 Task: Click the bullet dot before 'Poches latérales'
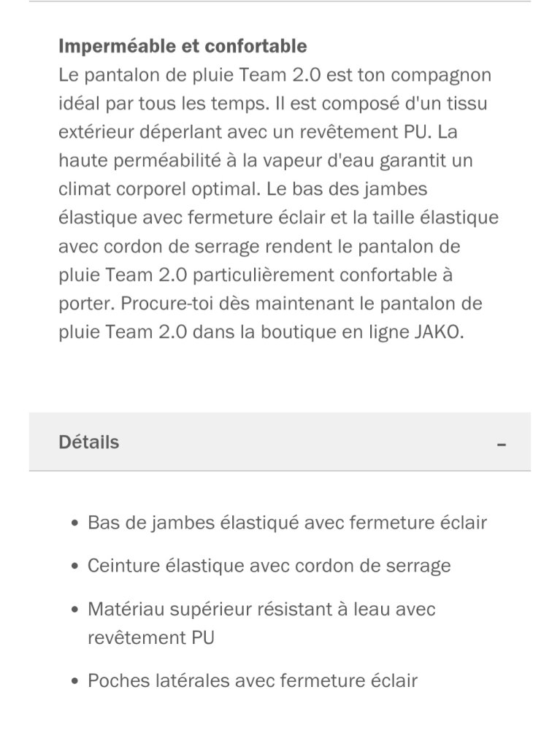tap(74, 682)
